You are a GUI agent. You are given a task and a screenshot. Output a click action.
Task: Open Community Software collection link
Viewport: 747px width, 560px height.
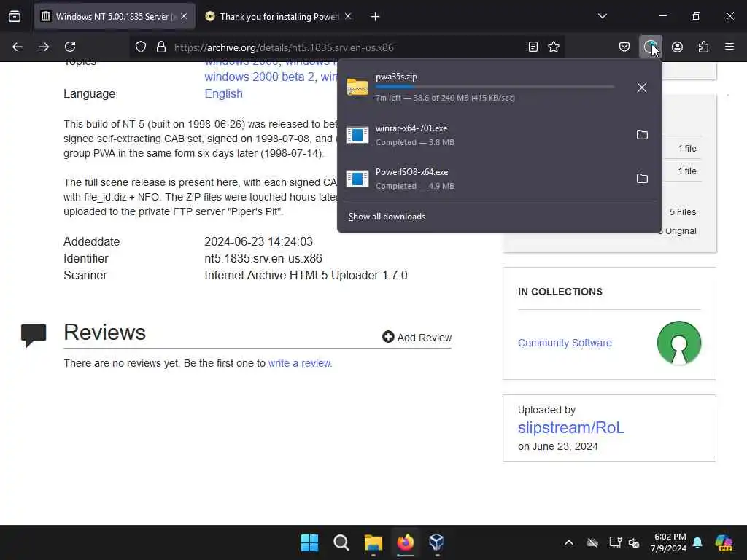point(565,343)
